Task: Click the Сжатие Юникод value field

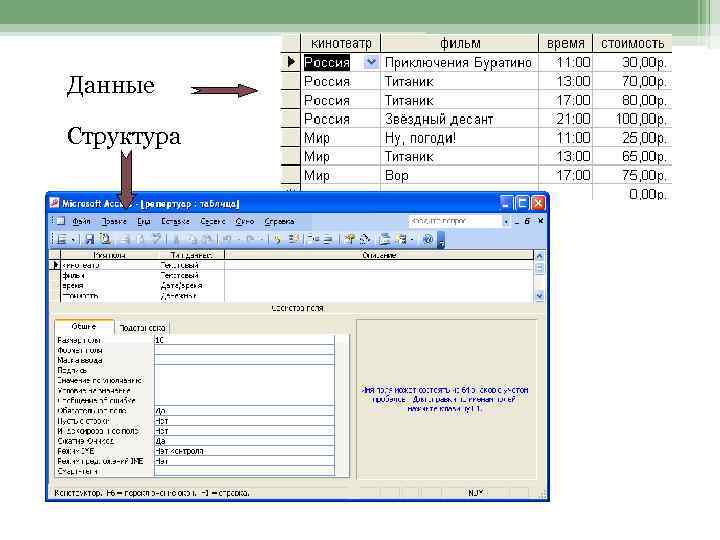Action: click(x=244, y=441)
